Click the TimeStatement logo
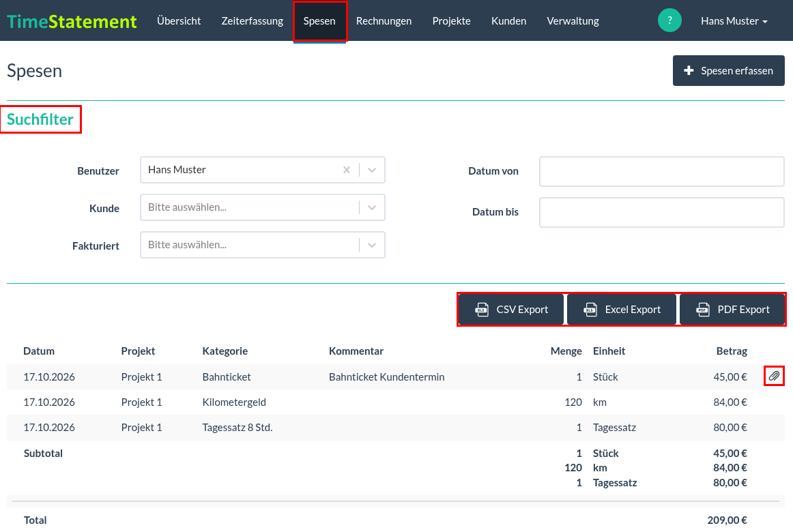Image resolution: width=793 pixels, height=532 pixels. coord(71,21)
